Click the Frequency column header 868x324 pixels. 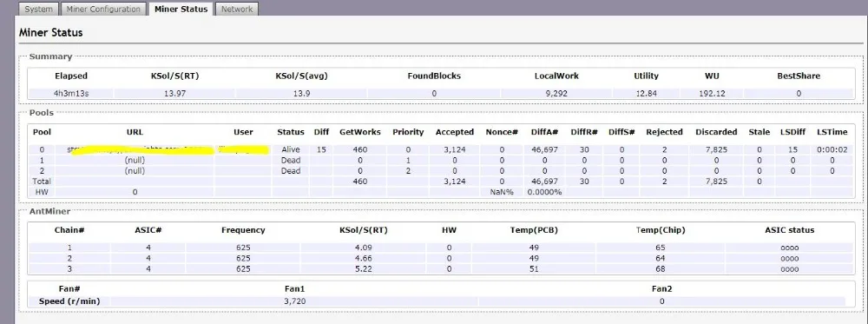click(x=243, y=230)
